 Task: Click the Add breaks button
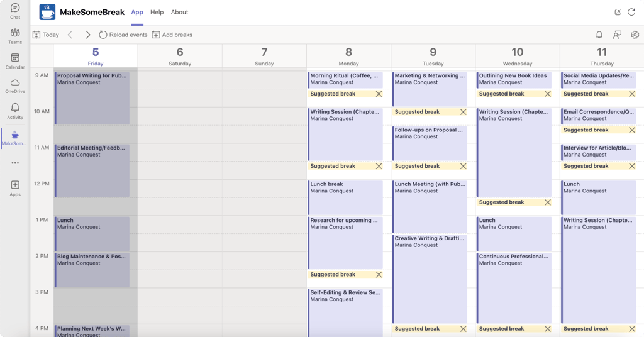(x=172, y=35)
